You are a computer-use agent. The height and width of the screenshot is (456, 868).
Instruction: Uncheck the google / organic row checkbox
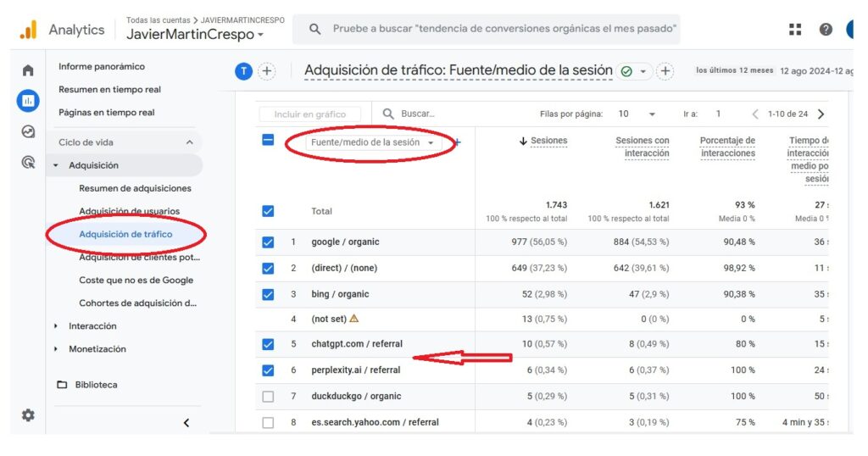268,242
